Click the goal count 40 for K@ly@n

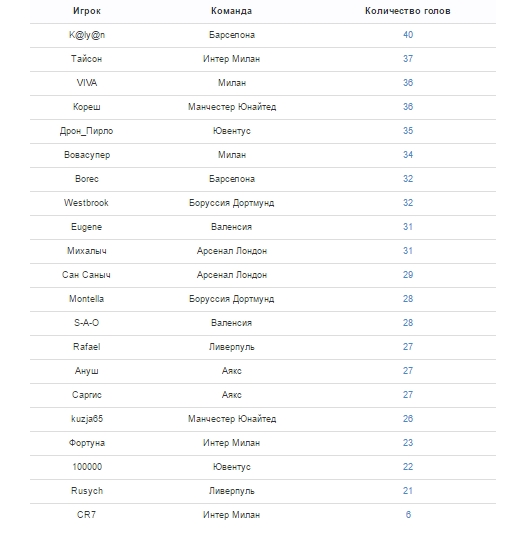coord(408,35)
